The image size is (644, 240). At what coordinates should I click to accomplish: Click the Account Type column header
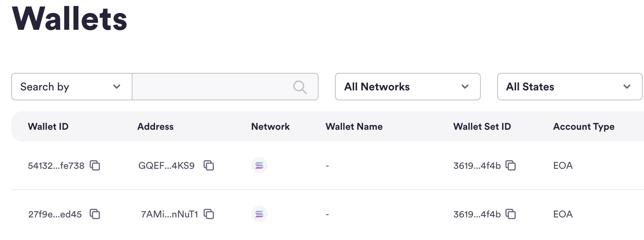[584, 127]
